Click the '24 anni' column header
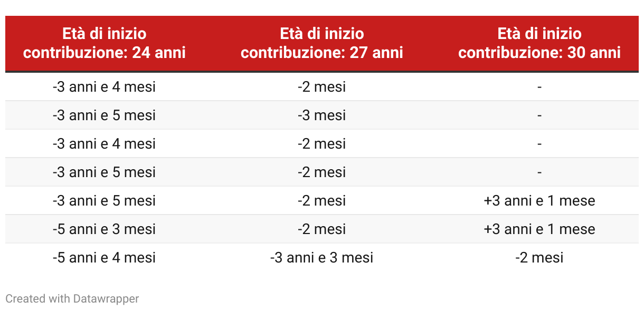 (x=105, y=43)
